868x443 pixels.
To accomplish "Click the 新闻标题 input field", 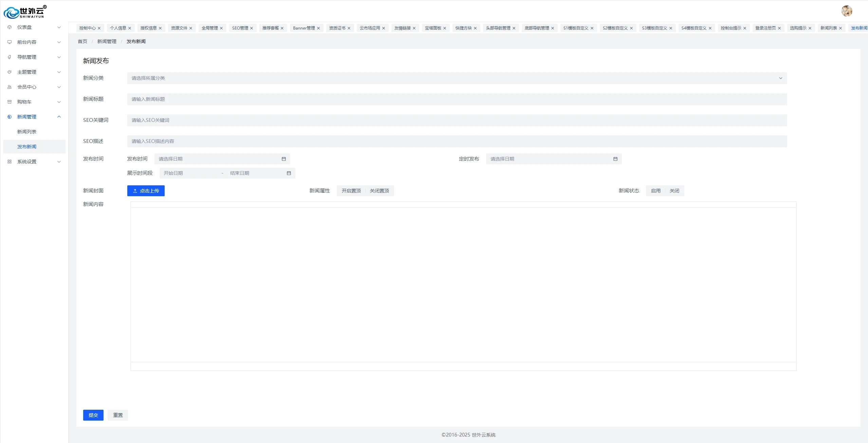I will [457, 99].
